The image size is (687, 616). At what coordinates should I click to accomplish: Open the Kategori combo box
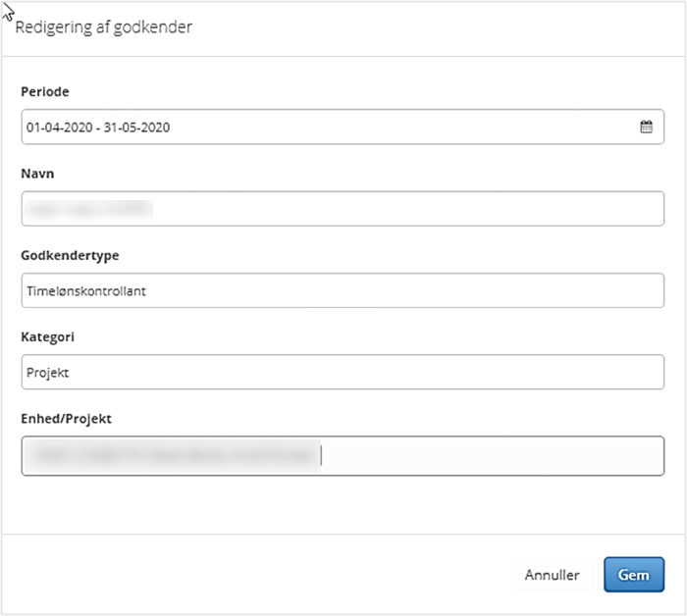(343, 372)
